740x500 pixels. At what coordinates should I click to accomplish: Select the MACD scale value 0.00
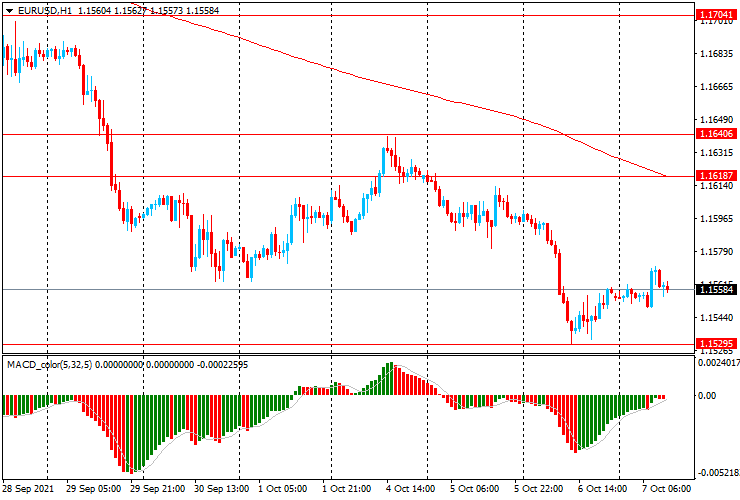[x=707, y=396]
